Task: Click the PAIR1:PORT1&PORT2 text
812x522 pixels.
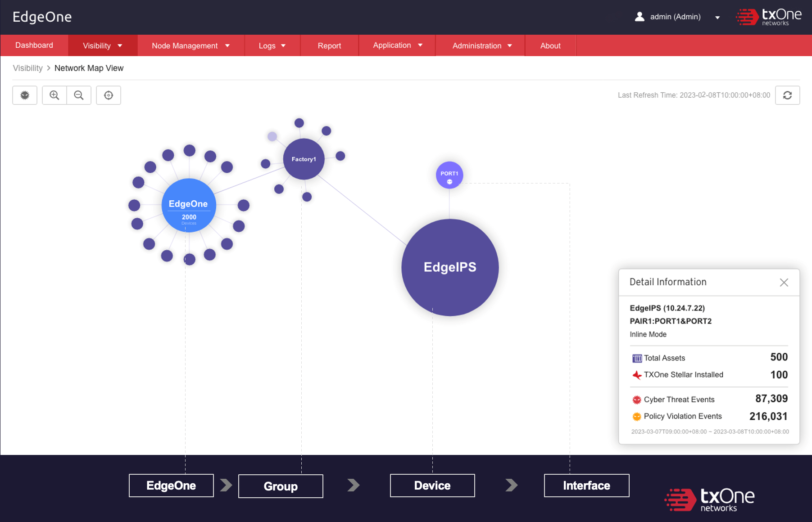Action: point(671,321)
